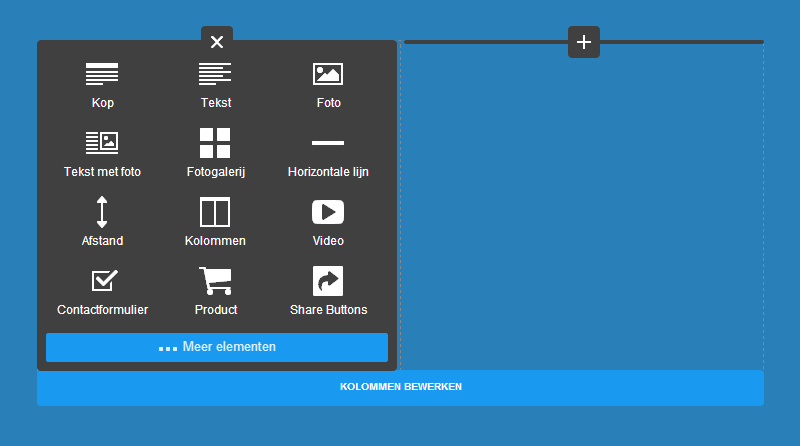Click plus to add element in right column
This screenshot has width=800, height=446.
point(584,42)
